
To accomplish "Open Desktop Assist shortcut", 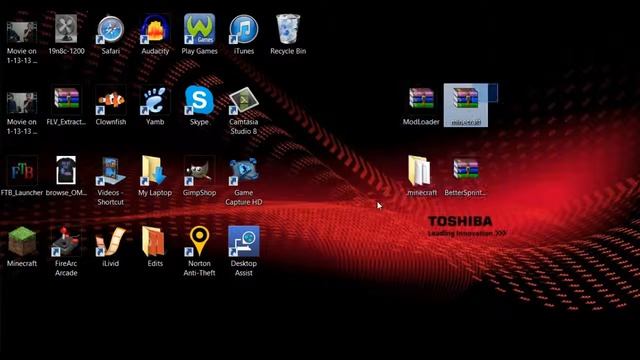I will coord(244,242).
